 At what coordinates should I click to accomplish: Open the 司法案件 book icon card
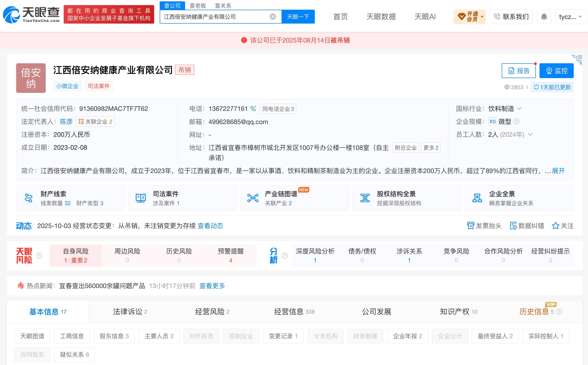coord(141,198)
